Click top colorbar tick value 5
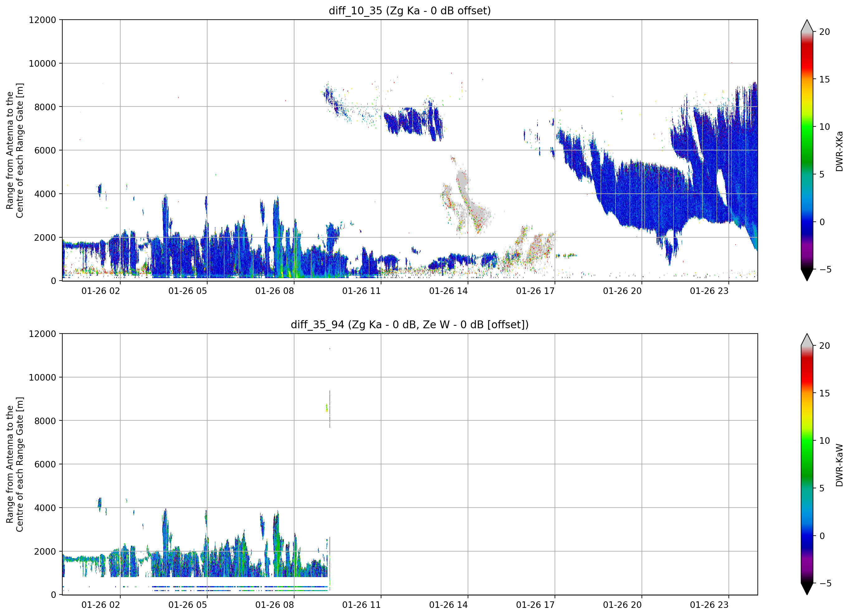 (822, 174)
